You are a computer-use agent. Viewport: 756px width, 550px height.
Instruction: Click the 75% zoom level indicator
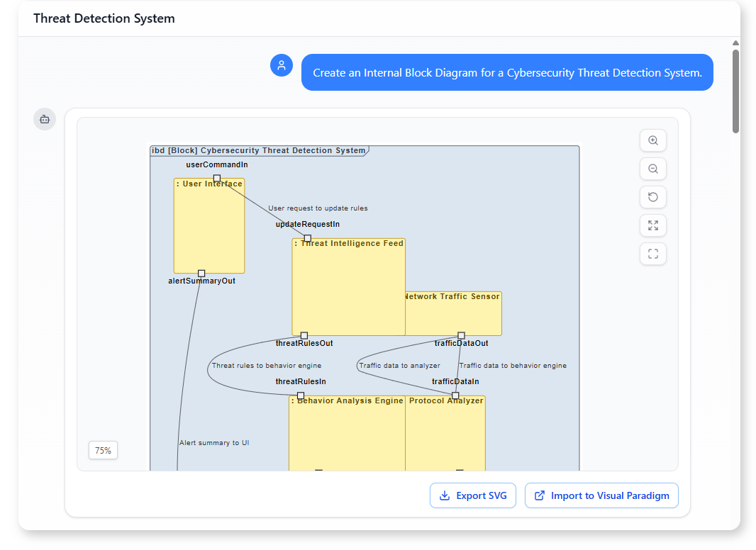point(103,450)
